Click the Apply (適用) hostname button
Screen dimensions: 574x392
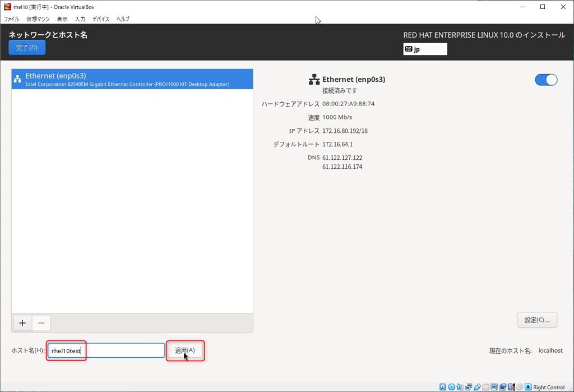[x=185, y=351]
